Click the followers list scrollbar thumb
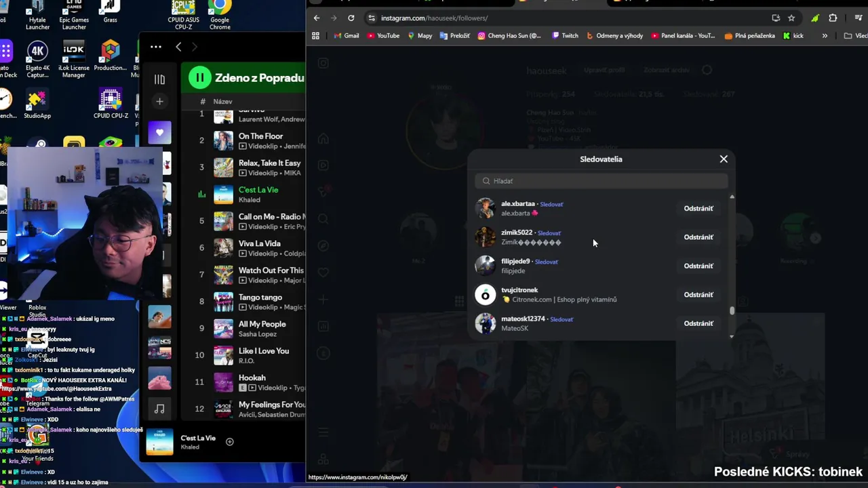This screenshot has height=488, width=868. coord(732,311)
